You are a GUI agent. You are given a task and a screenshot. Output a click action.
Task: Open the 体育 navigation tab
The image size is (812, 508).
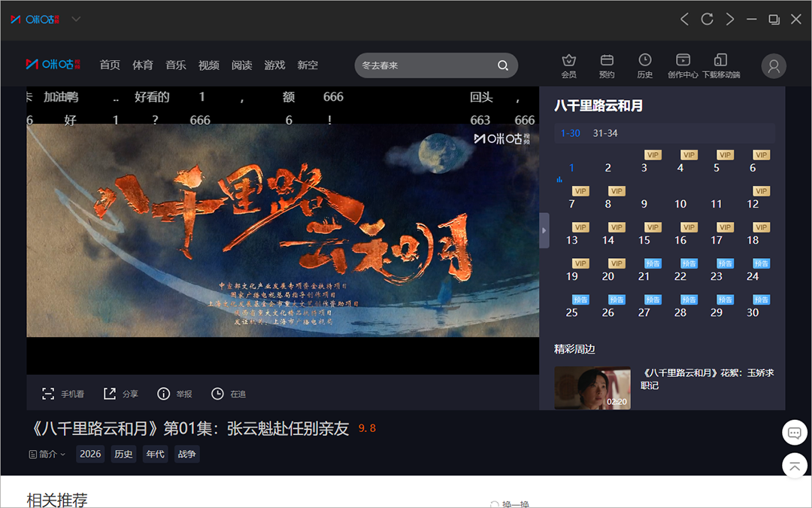tap(143, 65)
